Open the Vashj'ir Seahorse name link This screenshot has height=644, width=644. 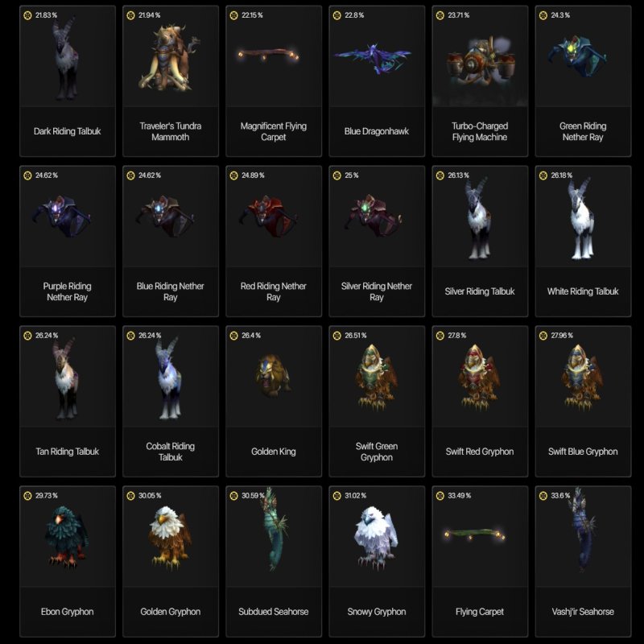[x=583, y=612]
